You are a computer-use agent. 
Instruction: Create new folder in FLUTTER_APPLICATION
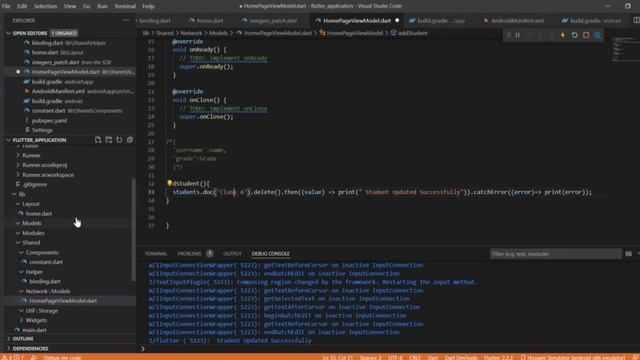(109, 140)
